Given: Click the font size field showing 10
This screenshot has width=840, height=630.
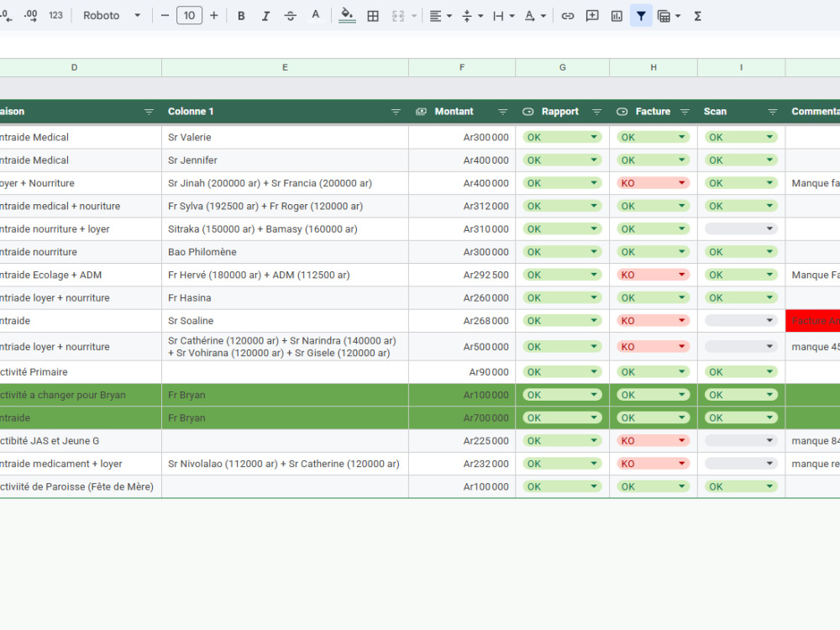Looking at the screenshot, I should 189,15.
